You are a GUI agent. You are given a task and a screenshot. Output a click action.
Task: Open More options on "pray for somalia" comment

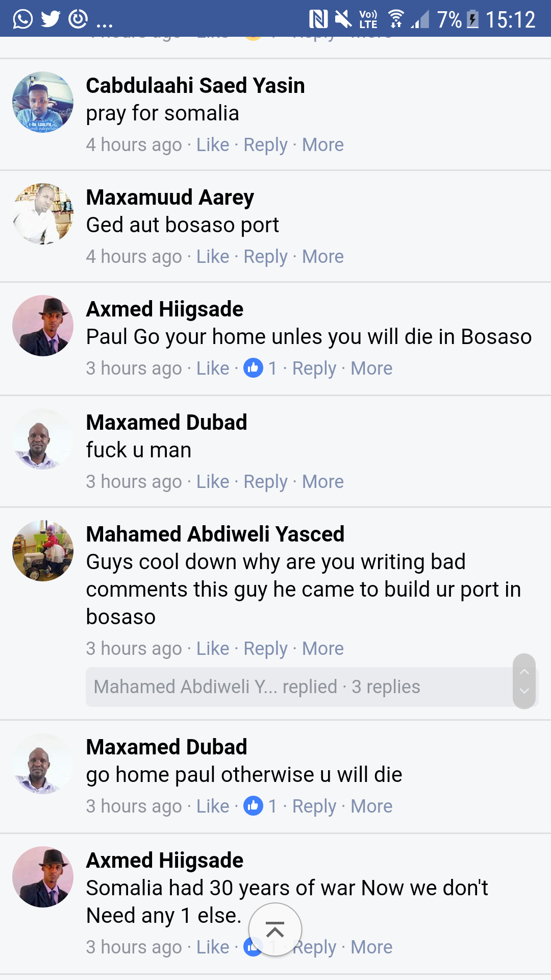(323, 144)
